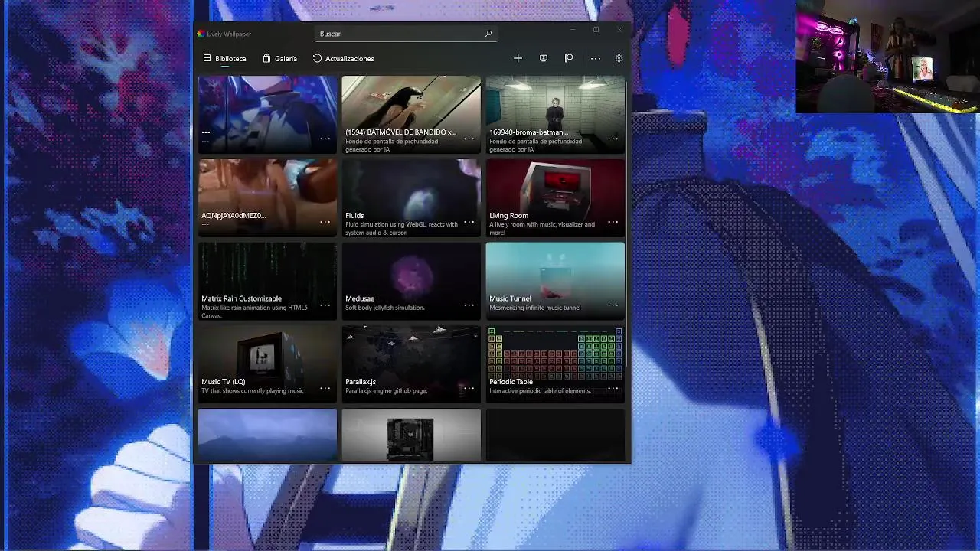
Task: Switch to the Galería tab
Action: [x=279, y=58]
